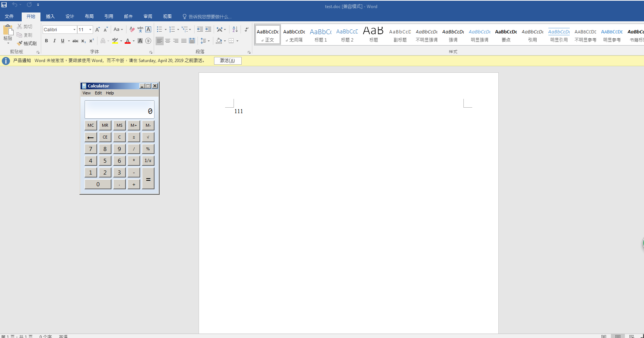
Task: Insert an enclosed character
Action: (x=148, y=41)
